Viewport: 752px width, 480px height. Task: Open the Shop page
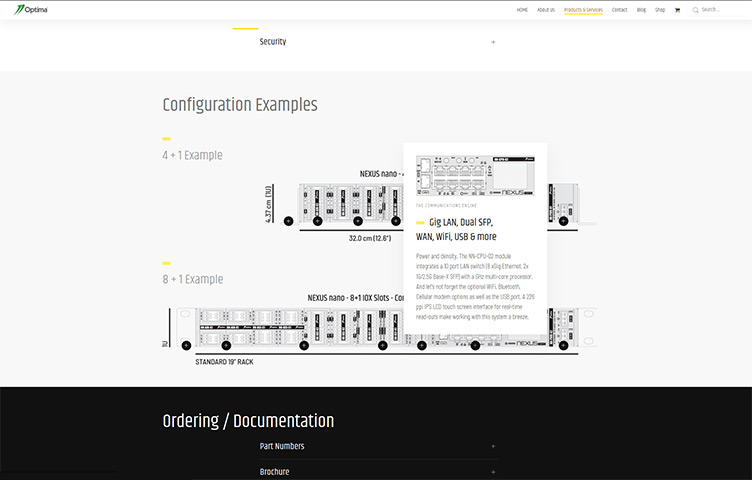point(660,10)
